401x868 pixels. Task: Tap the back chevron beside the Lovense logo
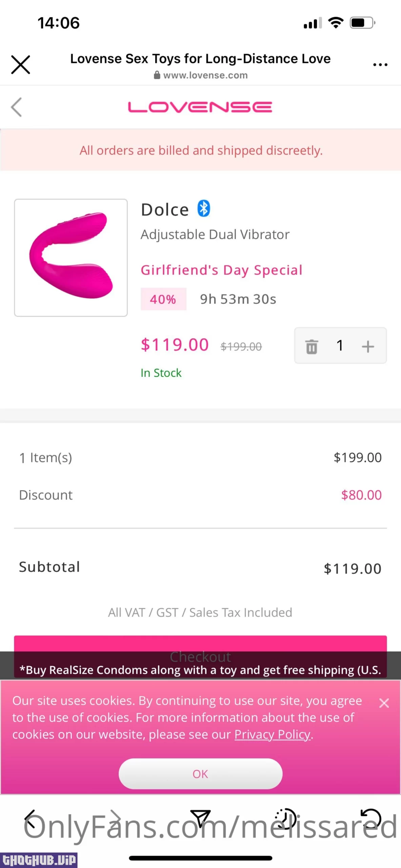click(x=17, y=107)
